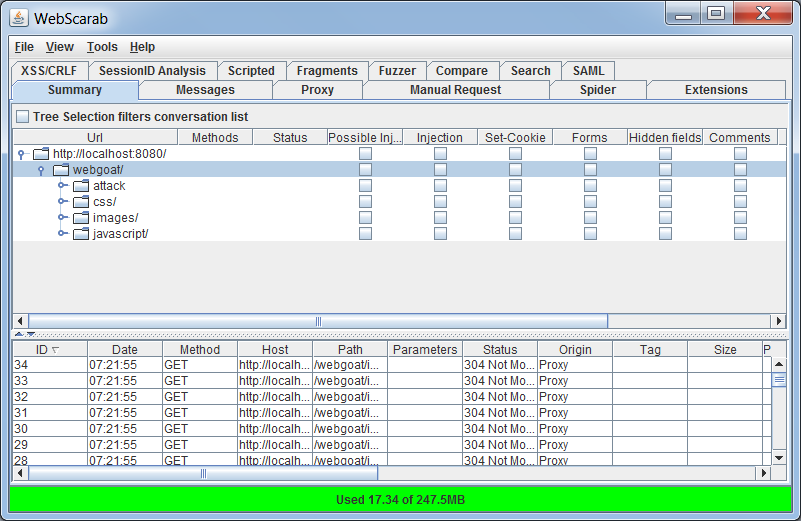Switch to the Search tab
The image size is (801, 521).
click(531, 70)
